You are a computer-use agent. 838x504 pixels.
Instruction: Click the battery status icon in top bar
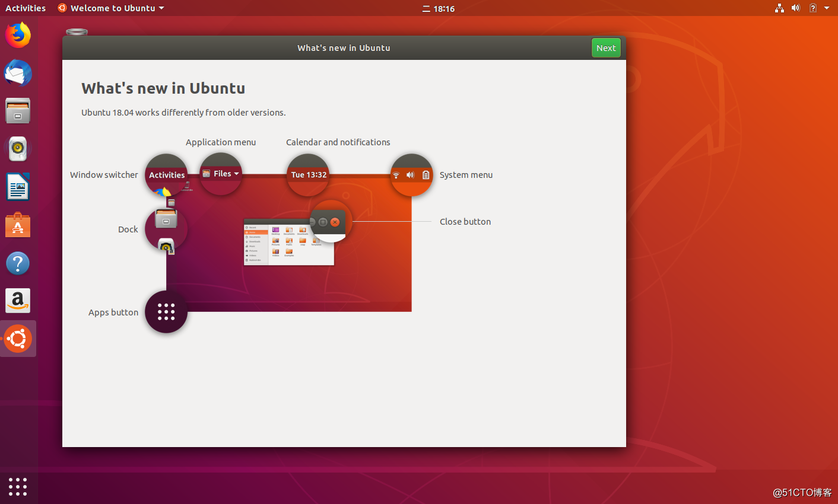(813, 8)
